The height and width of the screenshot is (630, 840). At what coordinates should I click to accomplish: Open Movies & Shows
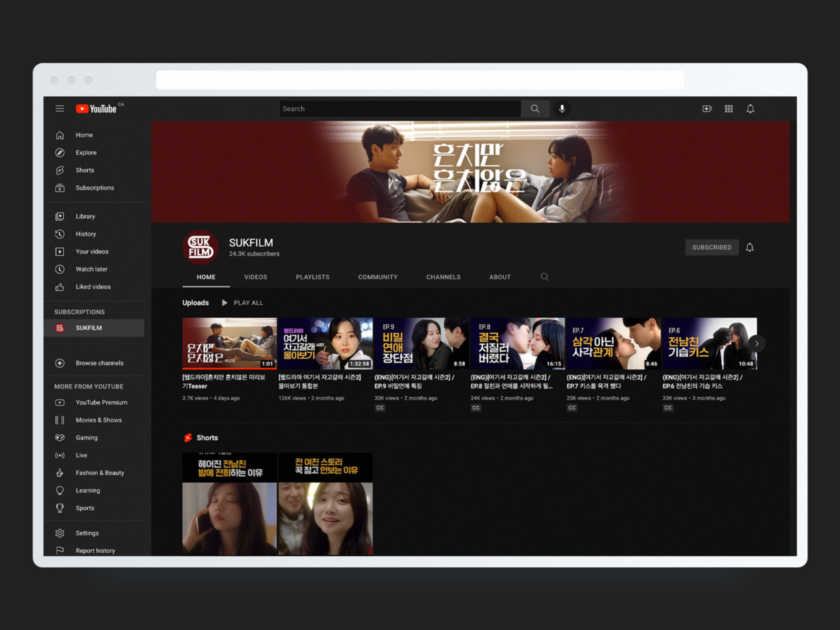[94, 420]
